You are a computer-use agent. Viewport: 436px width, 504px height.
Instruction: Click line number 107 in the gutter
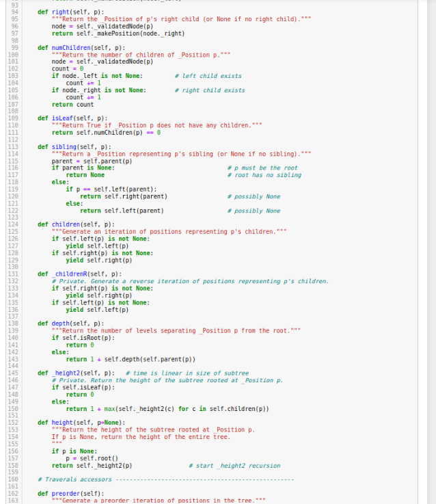(13, 105)
